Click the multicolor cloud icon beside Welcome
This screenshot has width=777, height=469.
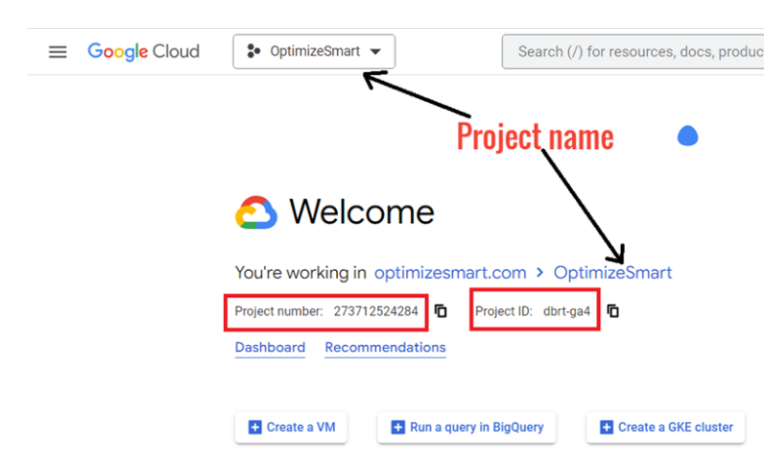[256, 213]
